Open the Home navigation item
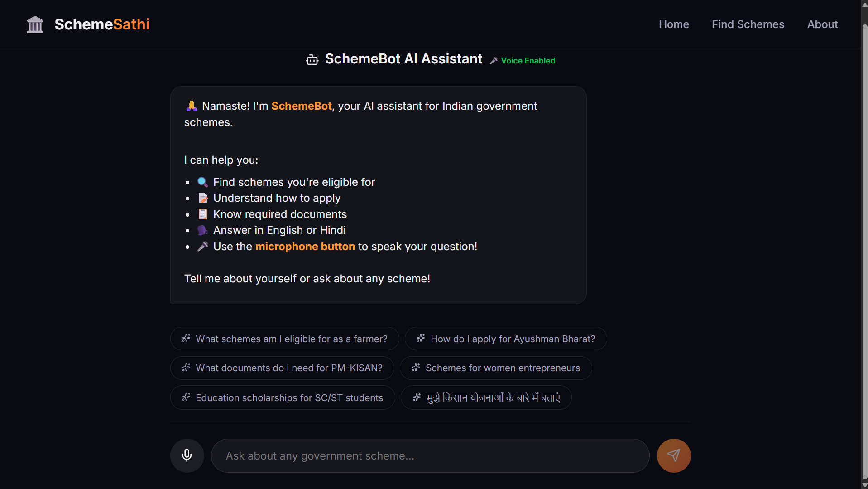 674,24
